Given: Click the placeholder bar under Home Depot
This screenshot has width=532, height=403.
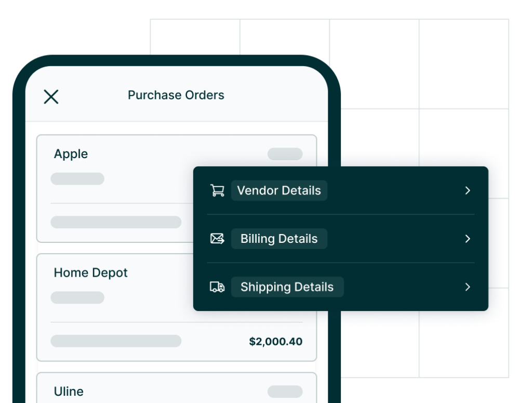Looking at the screenshot, I should pos(77,297).
